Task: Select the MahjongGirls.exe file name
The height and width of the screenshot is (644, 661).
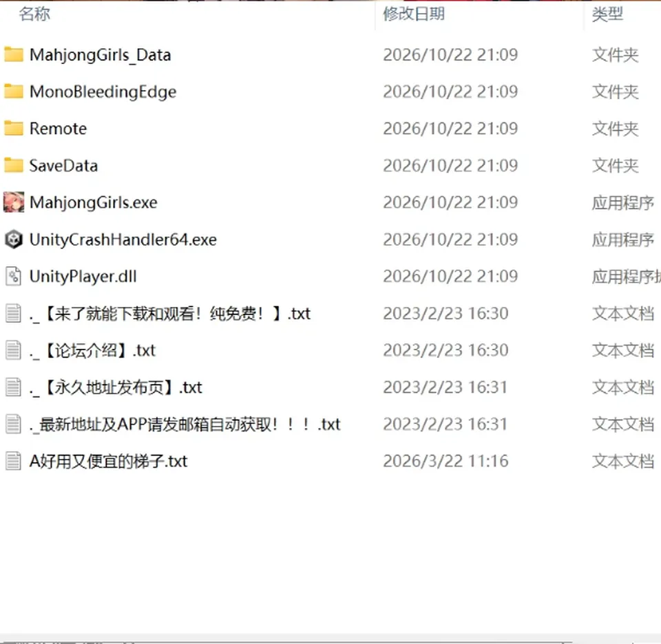Action: coord(93,203)
